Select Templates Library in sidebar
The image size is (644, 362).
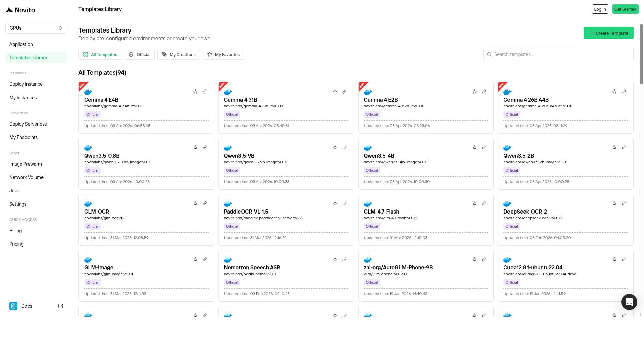pyautogui.click(x=36, y=58)
